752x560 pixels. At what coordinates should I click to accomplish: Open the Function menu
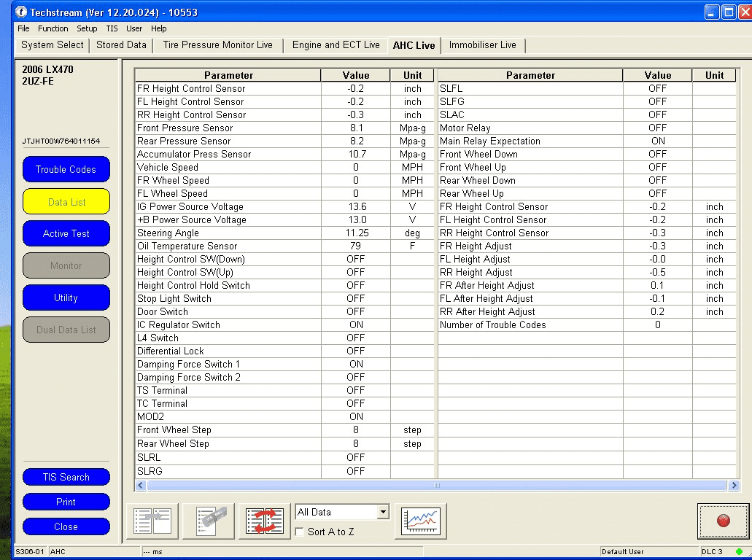[53, 28]
